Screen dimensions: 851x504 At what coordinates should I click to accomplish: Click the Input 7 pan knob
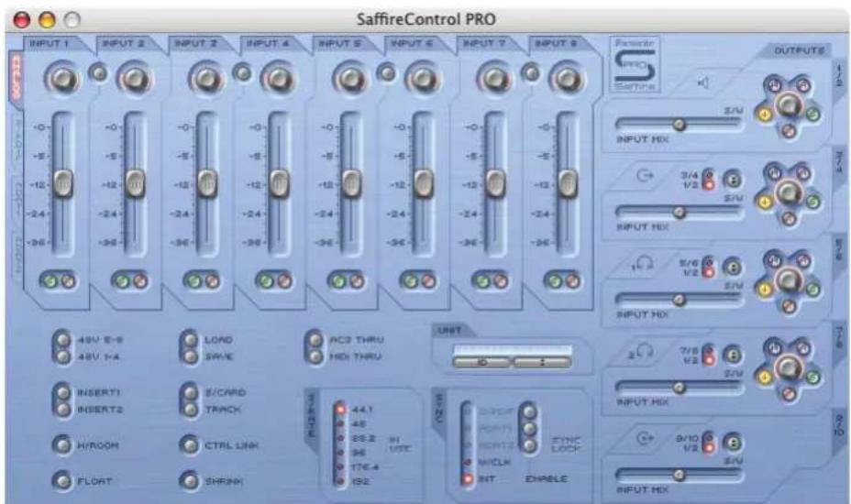494,79
